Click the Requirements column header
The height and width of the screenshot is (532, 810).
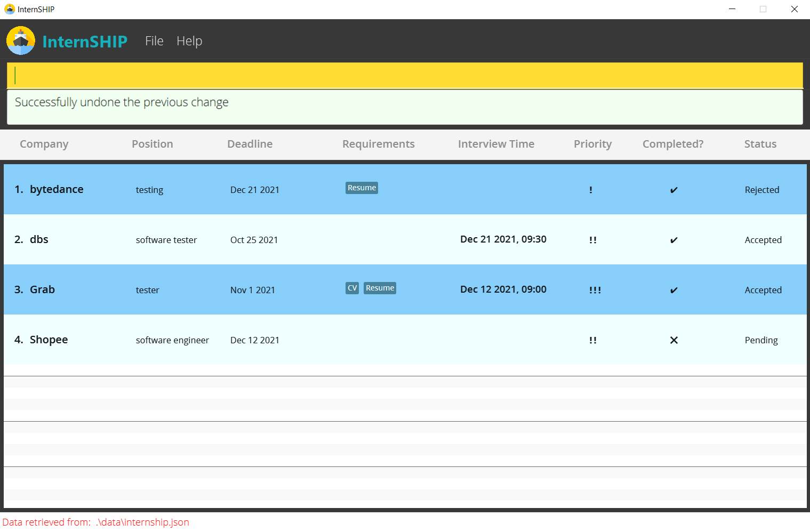coord(379,144)
